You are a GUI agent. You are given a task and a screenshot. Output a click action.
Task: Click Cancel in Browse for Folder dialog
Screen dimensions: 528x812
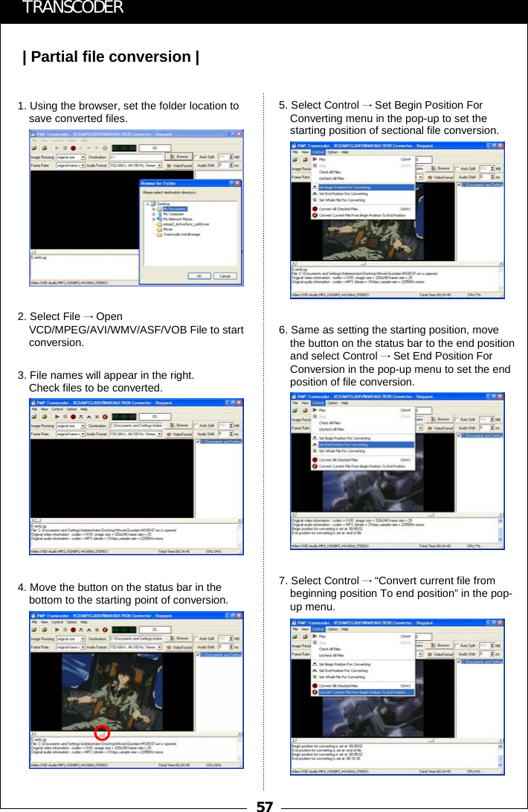tap(225, 276)
